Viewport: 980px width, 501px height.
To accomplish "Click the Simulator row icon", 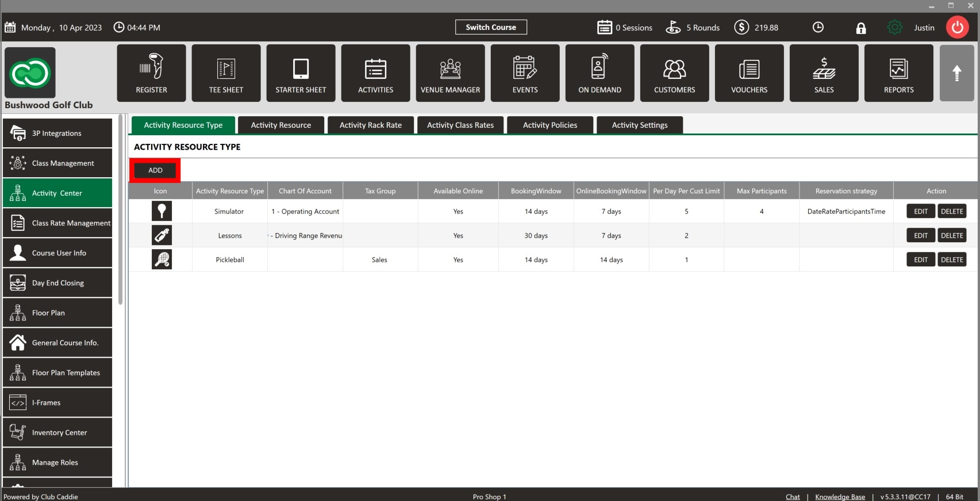I will (x=162, y=211).
